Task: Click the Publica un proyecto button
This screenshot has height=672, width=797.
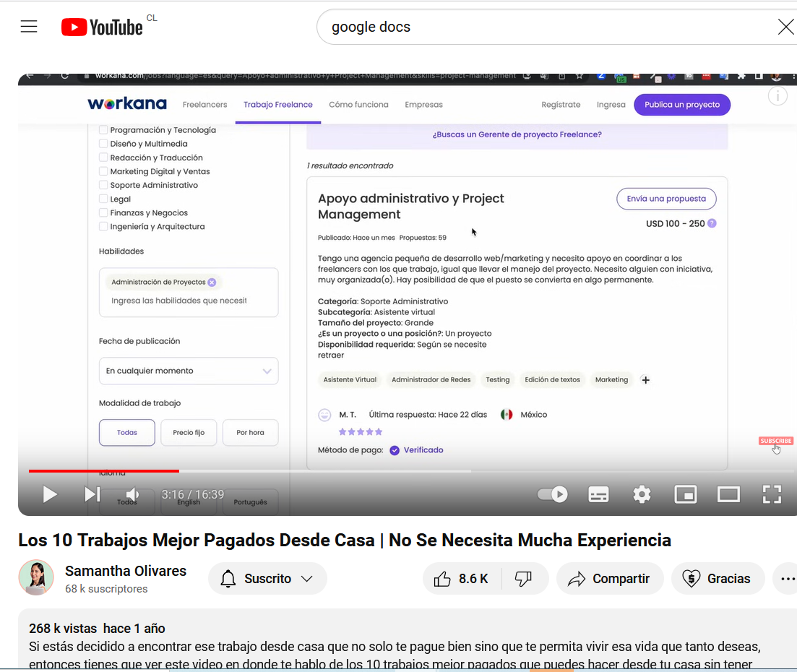Action: pos(682,105)
